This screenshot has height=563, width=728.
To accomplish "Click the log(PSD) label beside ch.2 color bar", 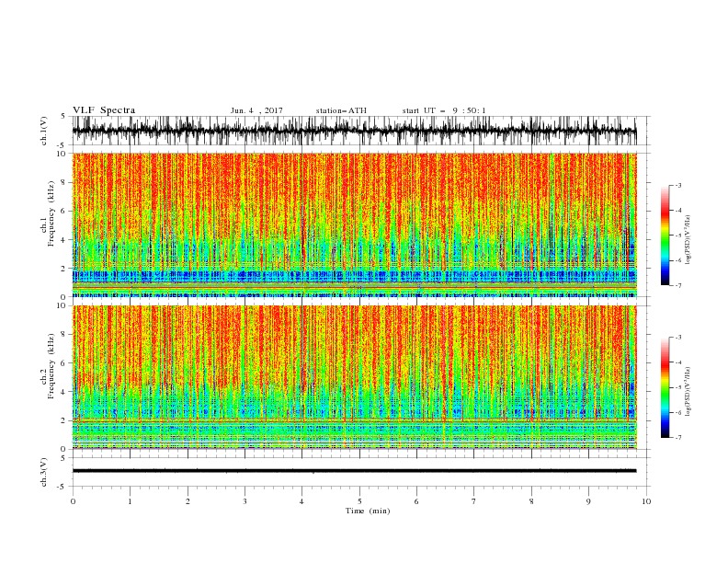I will [x=689, y=391].
